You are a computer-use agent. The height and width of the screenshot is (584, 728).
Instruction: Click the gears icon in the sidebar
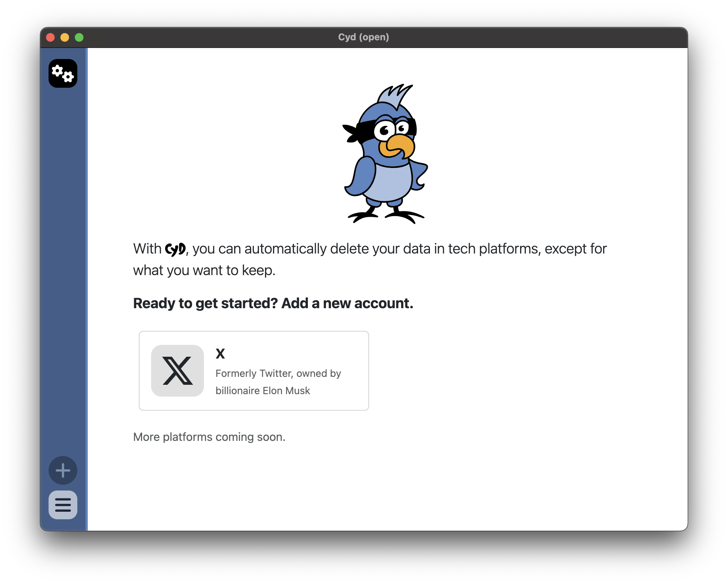63,73
